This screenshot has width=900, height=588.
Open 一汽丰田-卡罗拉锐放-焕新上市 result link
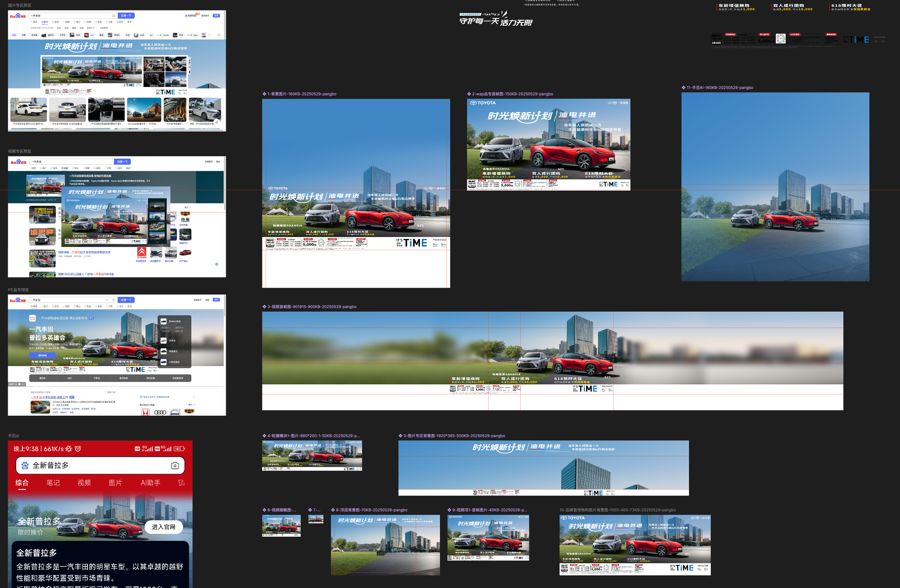pyautogui.click(x=49, y=398)
